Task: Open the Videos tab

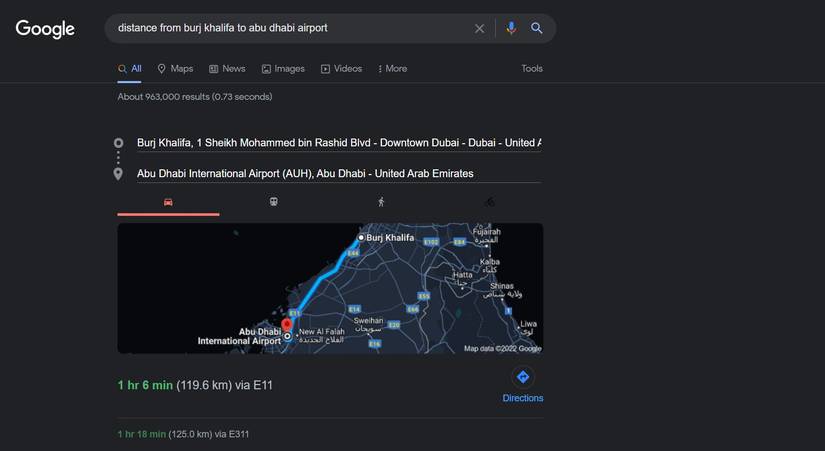Action: tap(341, 69)
